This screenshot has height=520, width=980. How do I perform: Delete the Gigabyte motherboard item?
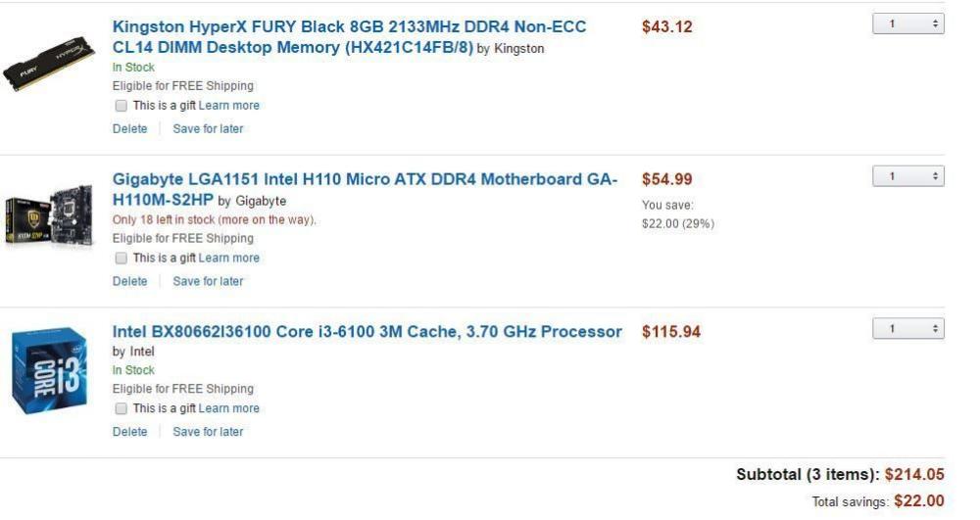[129, 282]
